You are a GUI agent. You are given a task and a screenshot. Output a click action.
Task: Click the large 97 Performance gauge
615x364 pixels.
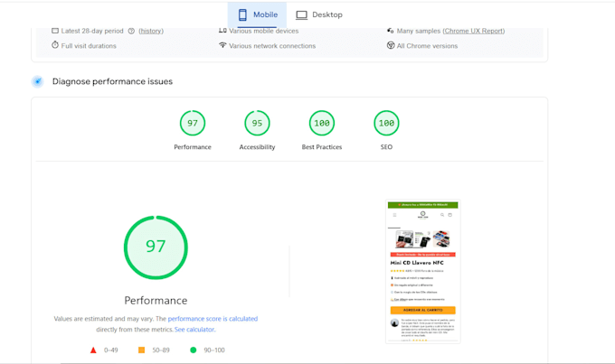(x=156, y=247)
